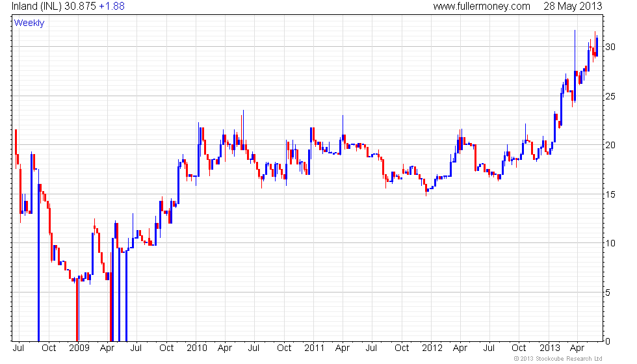Select the blue 'Weekly' interval label
637x364 pixels.
point(29,23)
